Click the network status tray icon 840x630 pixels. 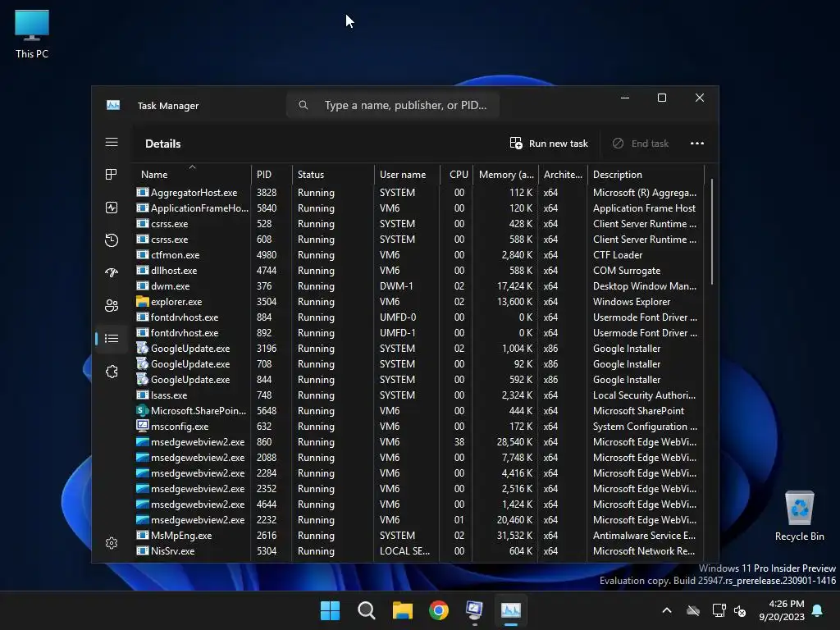[719, 610]
